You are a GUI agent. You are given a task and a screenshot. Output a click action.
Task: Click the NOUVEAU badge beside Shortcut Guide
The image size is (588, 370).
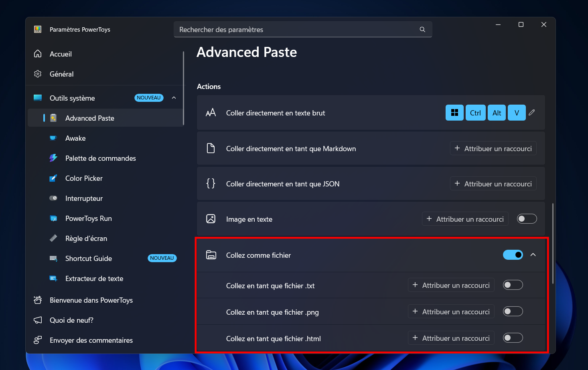tap(162, 258)
